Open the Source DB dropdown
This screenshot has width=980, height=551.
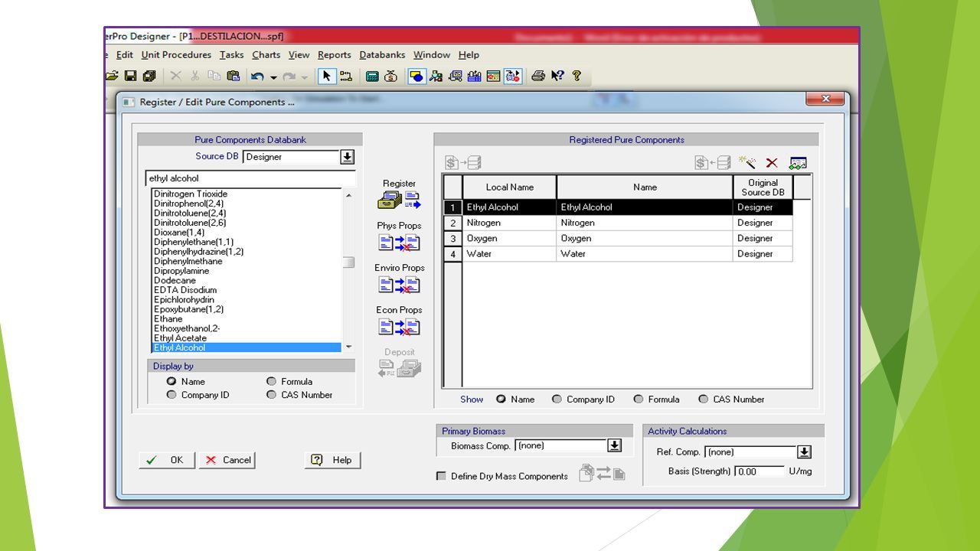pos(347,157)
